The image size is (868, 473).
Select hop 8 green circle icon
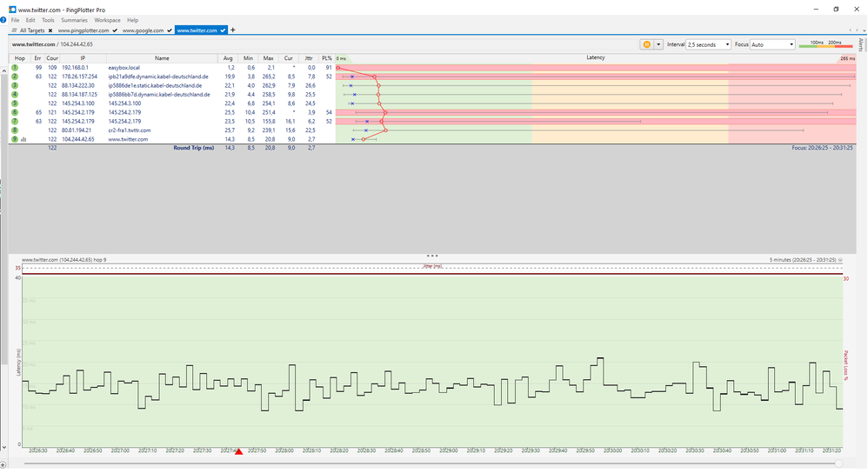[15, 130]
